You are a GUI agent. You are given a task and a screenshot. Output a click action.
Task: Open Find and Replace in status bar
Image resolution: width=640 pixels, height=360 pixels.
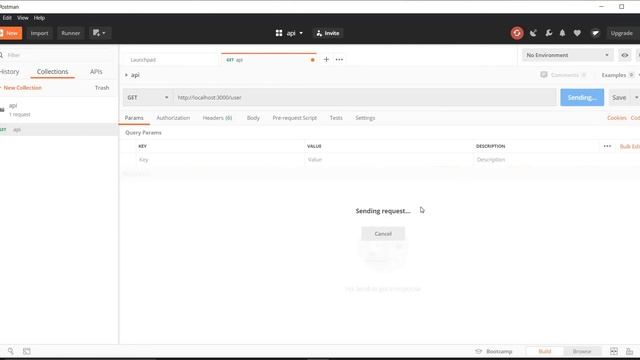11,351
